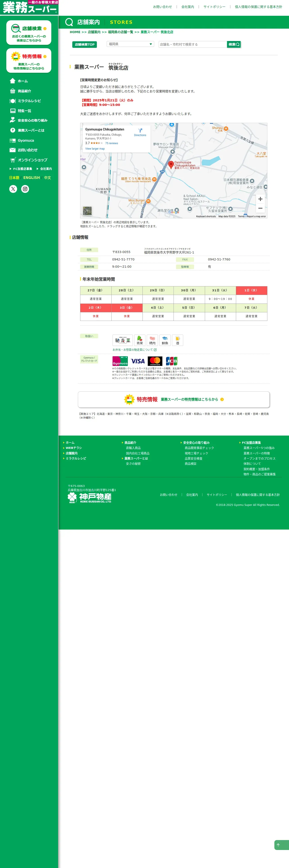Click the 馳走菜 deli icon
Viewport: 289px width, 868px height.
(122, 340)
